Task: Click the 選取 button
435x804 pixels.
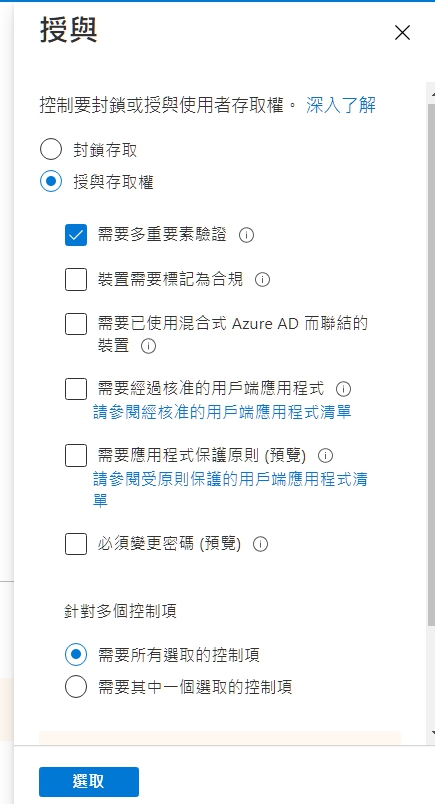Action: (x=89, y=781)
